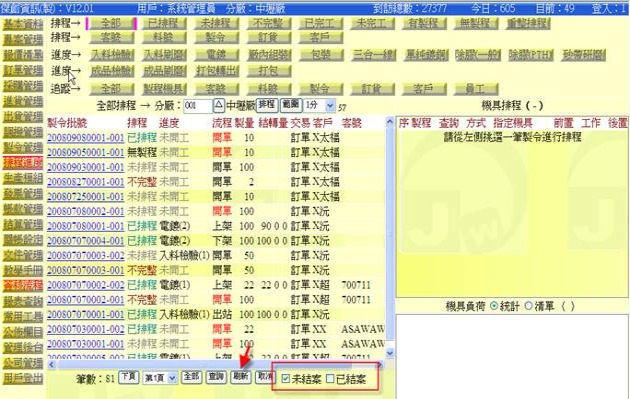630x399 pixels.
Task: Select the 重整排程 button
Action: click(528, 24)
